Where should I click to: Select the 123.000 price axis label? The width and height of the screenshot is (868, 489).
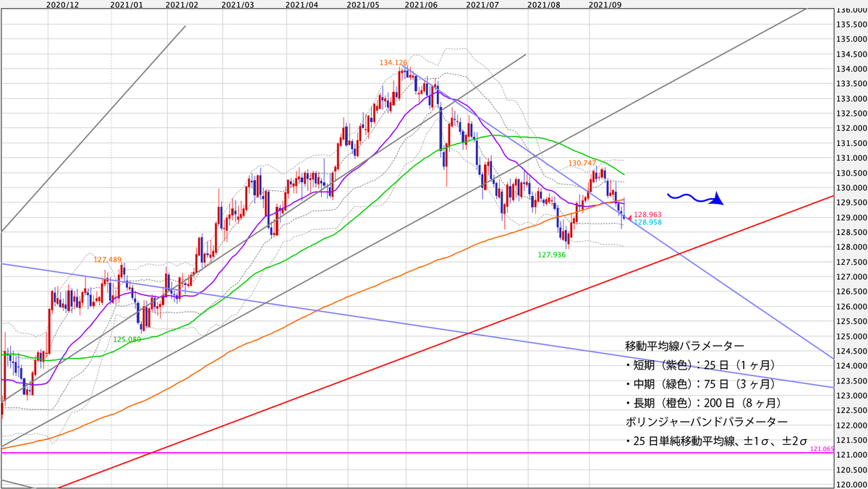pyautogui.click(x=851, y=396)
